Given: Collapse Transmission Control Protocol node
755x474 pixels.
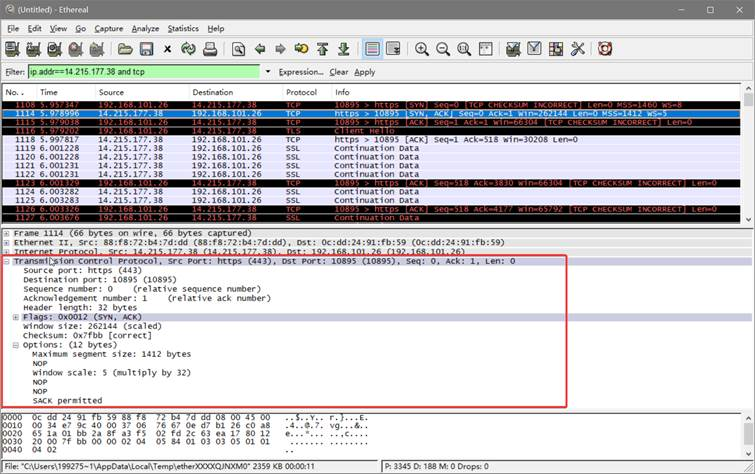Looking at the screenshot, I should 7,261.
